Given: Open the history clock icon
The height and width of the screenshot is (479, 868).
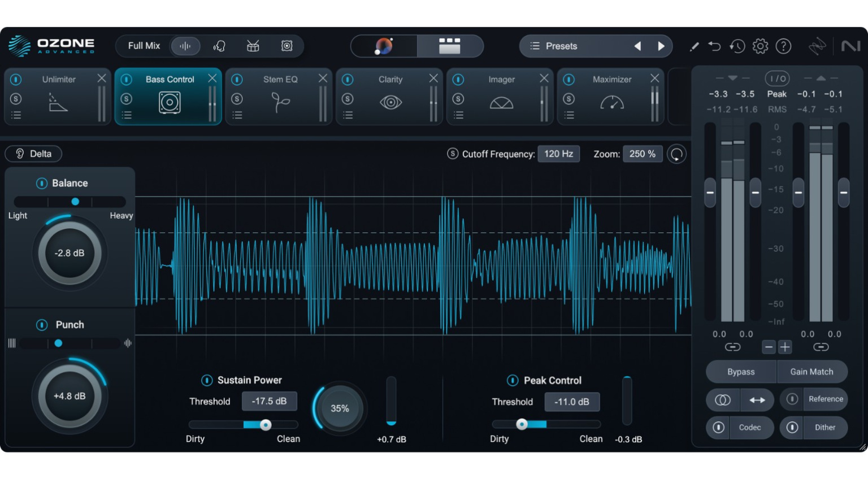Looking at the screenshot, I should (x=737, y=46).
